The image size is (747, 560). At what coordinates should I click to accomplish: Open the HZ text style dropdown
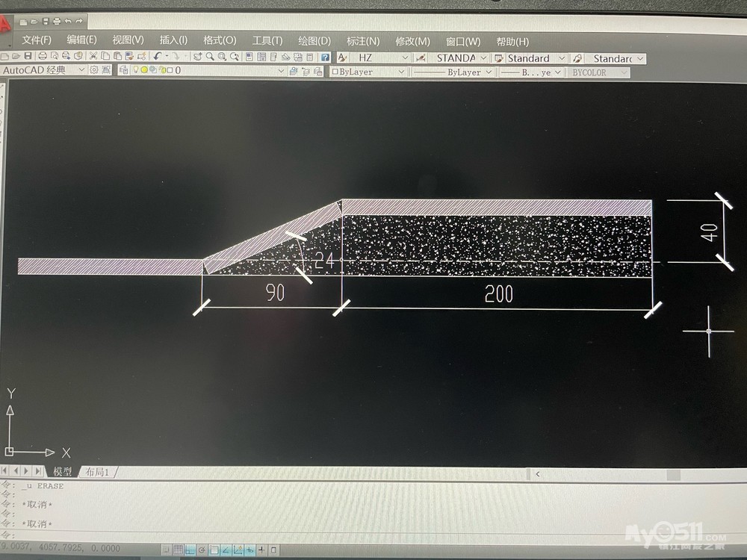click(x=405, y=58)
